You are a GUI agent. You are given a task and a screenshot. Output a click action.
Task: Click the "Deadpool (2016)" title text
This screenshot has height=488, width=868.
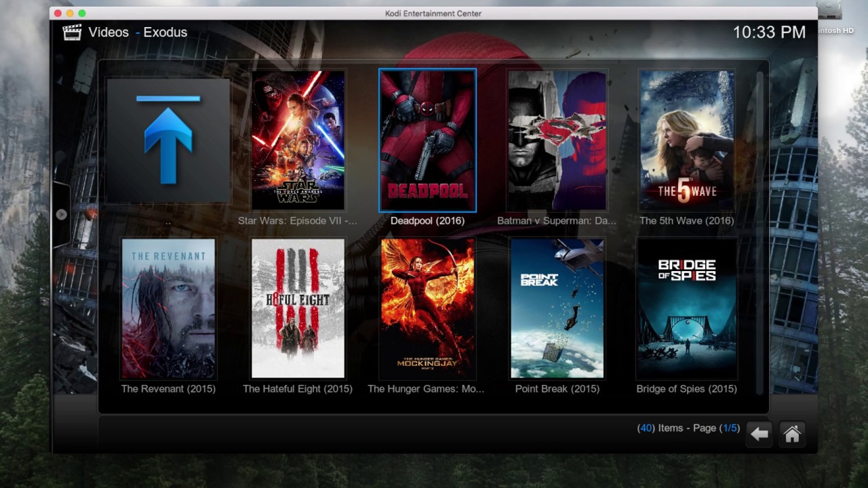click(x=427, y=221)
